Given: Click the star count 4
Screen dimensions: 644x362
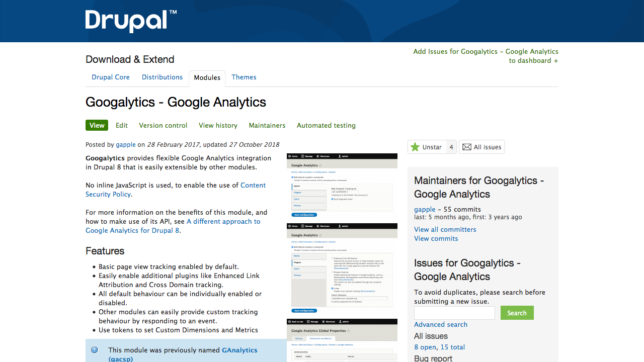Looking at the screenshot, I should [x=451, y=147].
